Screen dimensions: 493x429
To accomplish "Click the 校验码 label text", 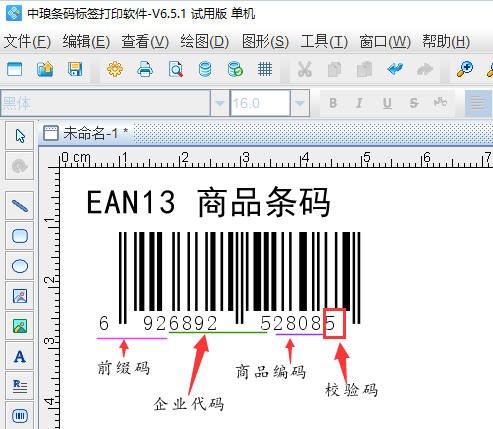I will point(351,390).
